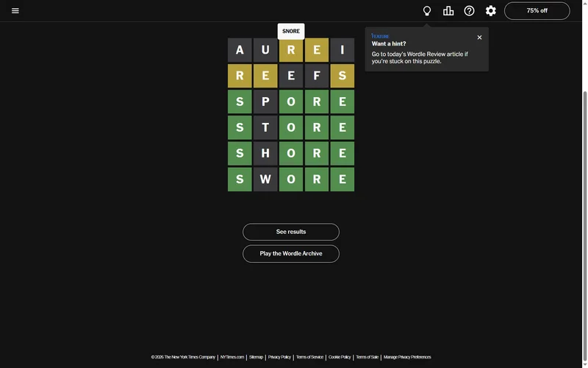Viewport: 588px width, 368px height.
Task: Click the FEATURE label in hint popup
Action: [380, 36]
